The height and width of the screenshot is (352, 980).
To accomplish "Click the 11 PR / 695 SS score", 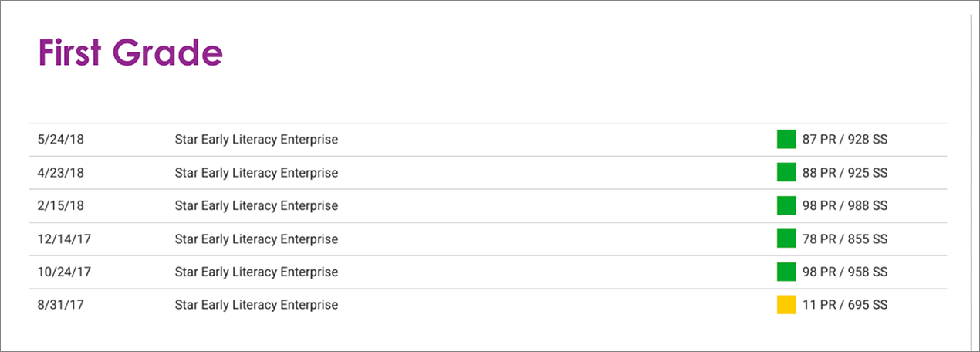I will coord(845,305).
